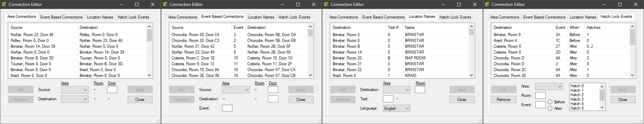Select Brinstar, Room 9 row in Hatch Lock list
Image resolution: width=644 pixels, height=124 pixels.
[561, 35]
